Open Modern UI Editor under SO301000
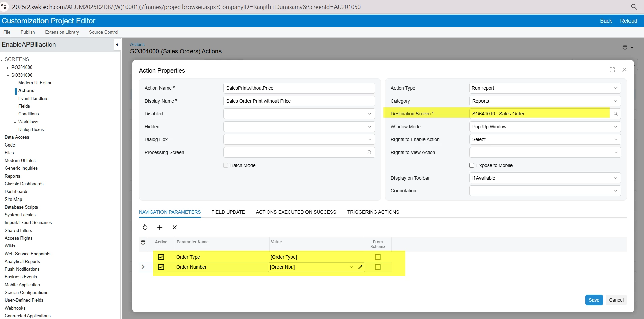Viewport: 644px width, 319px height. (x=35, y=83)
